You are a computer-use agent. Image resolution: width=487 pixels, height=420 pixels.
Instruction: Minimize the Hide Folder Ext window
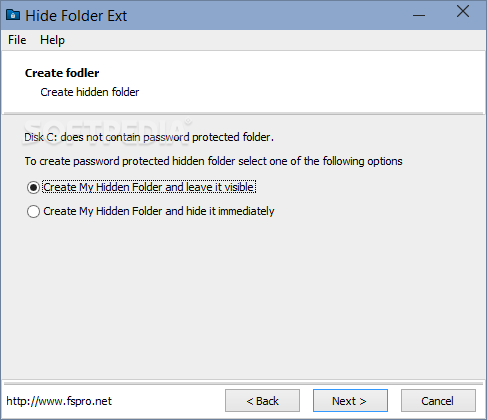point(419,15)
